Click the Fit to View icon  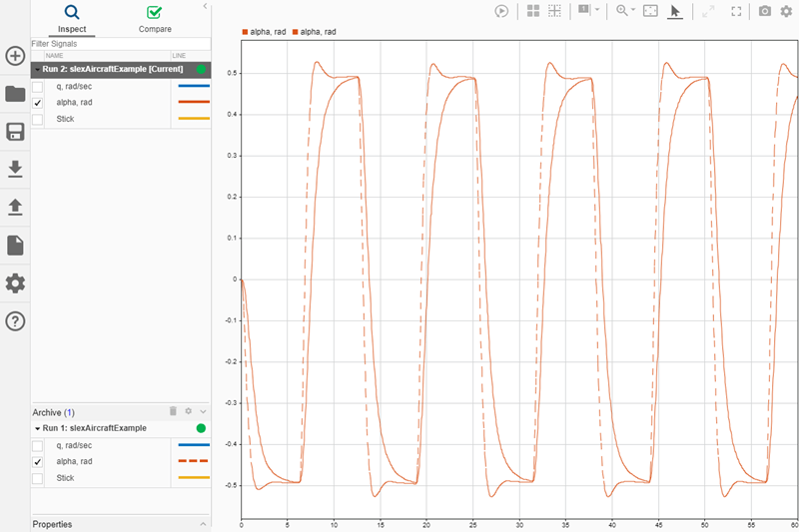pyautogui.click(x=650, y=11)
